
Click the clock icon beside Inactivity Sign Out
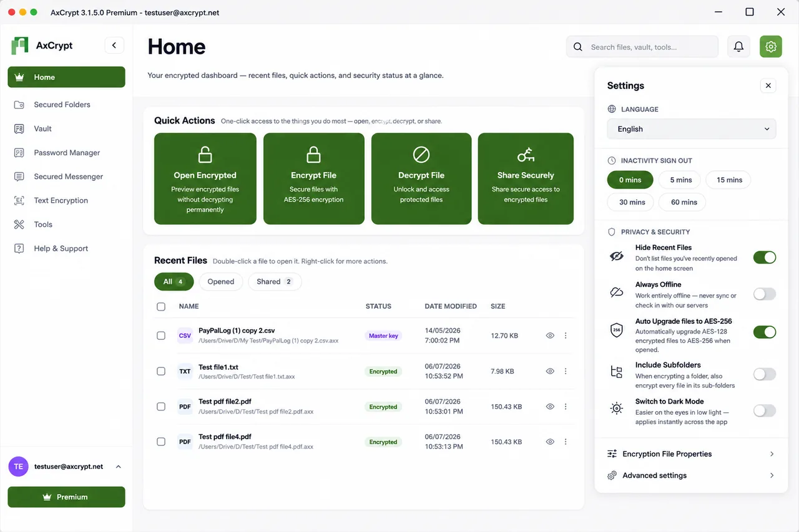612,160
